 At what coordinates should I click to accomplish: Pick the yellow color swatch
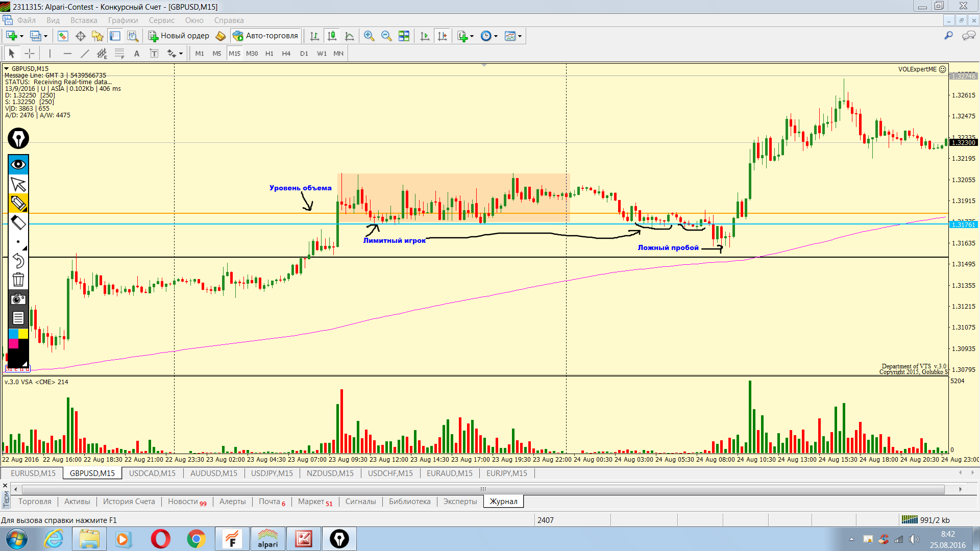click(23, 334)
